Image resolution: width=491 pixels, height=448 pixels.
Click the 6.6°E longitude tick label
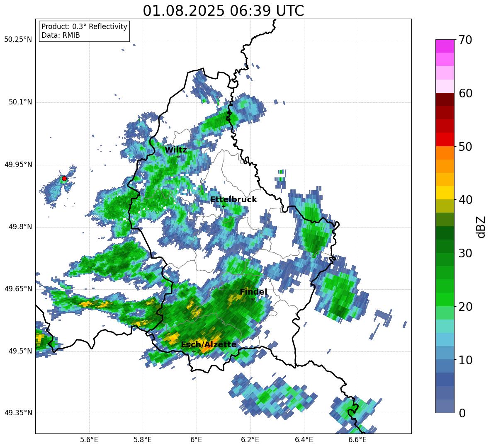pos(357,440)
